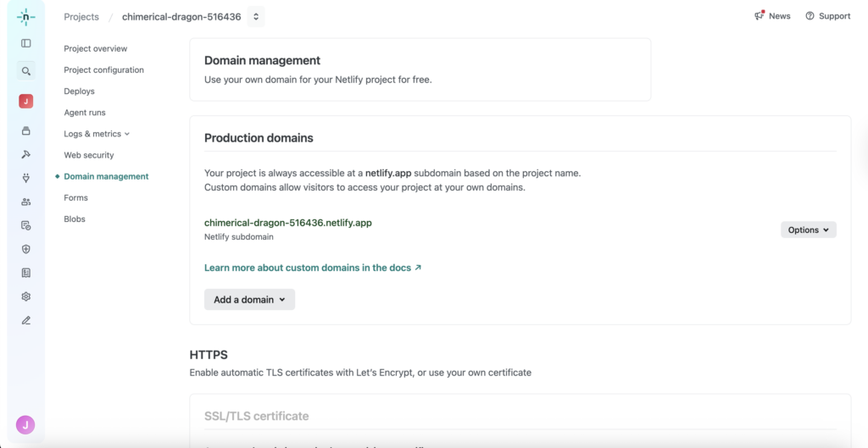This screenshot has height=448, width=868.
Task: Click the shield security icon in sidebar
Action: [x=26, y=249]
